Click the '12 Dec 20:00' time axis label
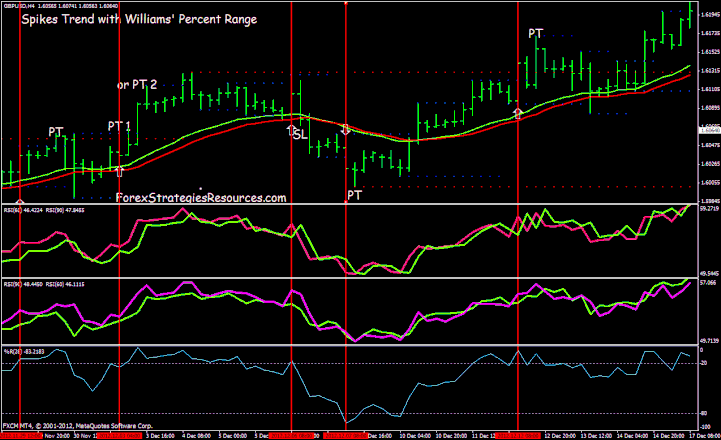Image resolution: width=721 pixels, height=440 pixels. [559, 435]
